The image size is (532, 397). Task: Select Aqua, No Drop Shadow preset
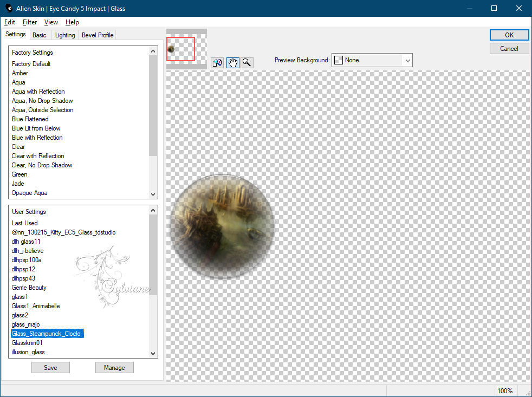coord(42,100)
